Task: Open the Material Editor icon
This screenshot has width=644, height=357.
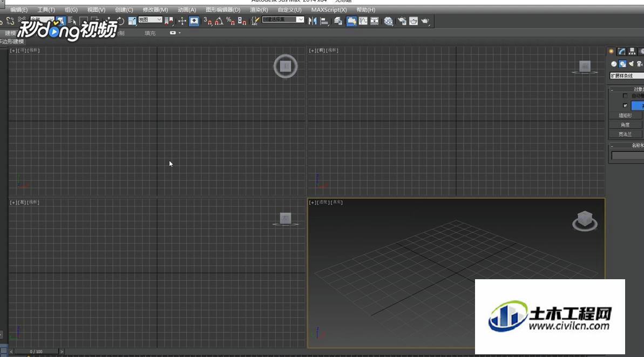Action: (x=389, y=21)
